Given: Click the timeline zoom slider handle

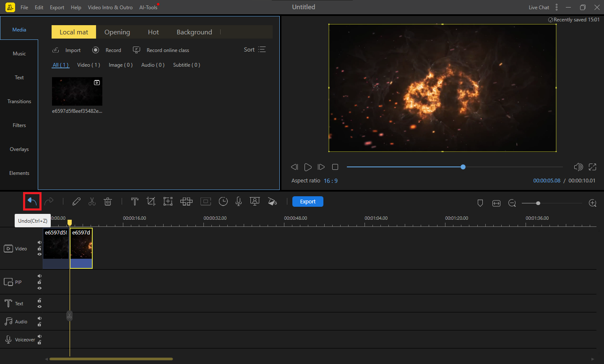Looking at the screenshot, I should coord(538,203).
